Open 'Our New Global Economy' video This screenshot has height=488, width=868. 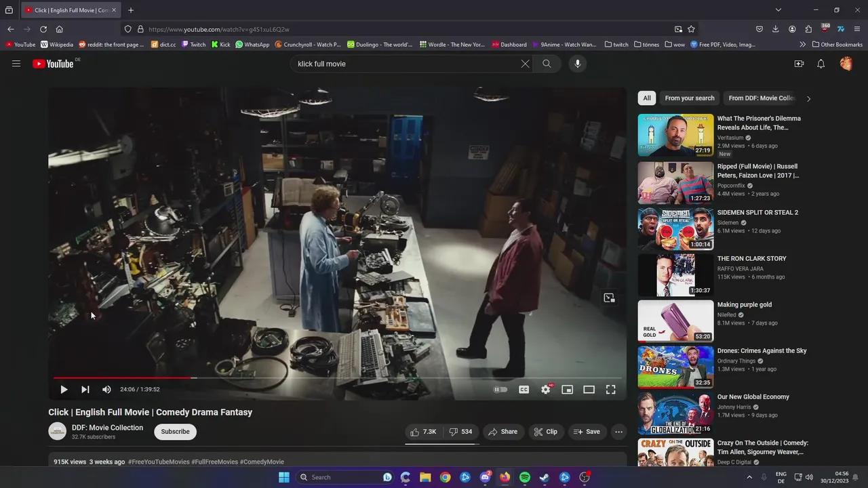pos(753,397)
